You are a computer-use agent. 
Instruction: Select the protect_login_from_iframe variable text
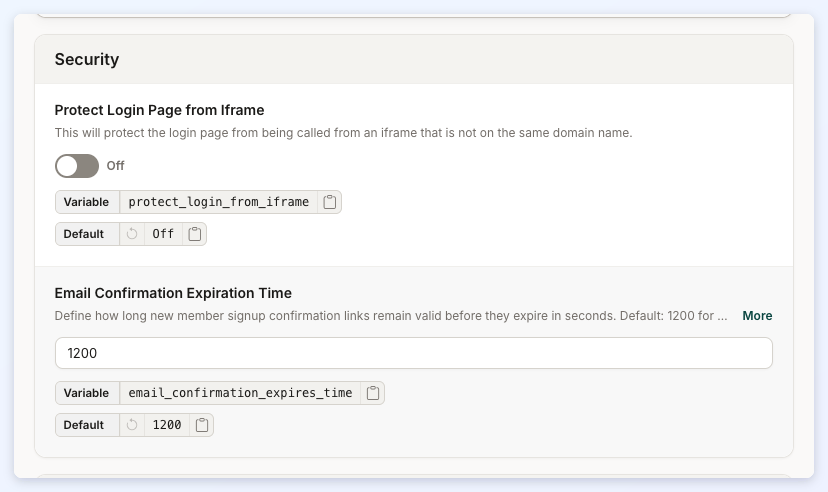[219, 202]
